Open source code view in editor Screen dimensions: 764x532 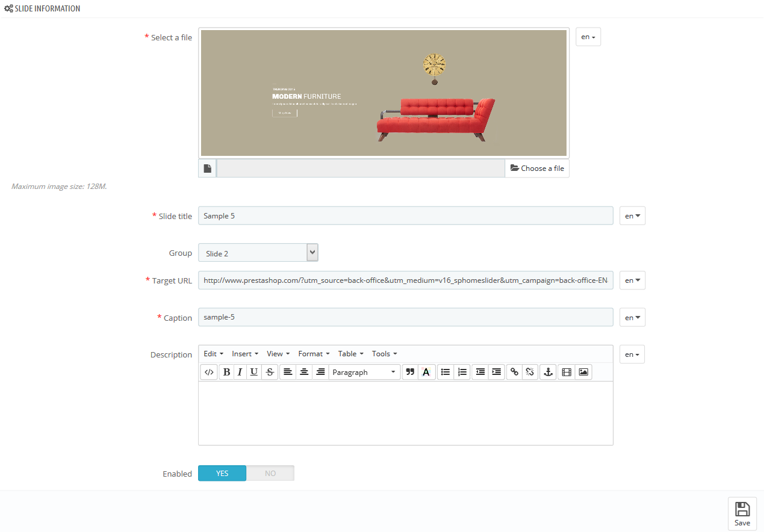[x=209, y=372]
